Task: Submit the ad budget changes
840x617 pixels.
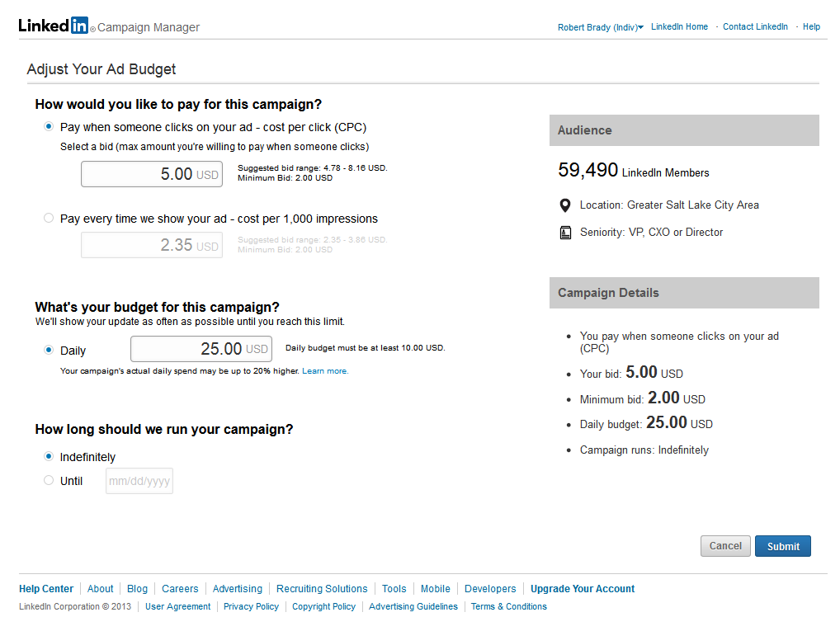Action: point(783,546)
